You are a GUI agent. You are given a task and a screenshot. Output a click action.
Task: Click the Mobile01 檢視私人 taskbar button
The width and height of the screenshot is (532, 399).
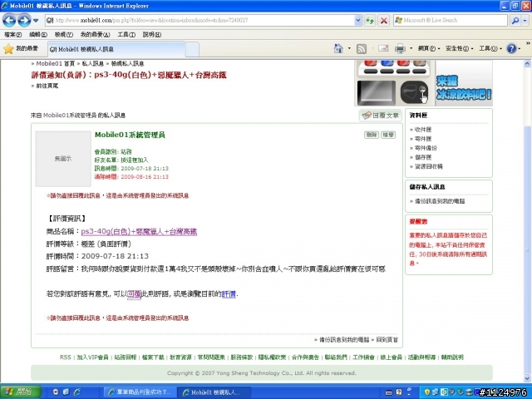tap(214, 392)
